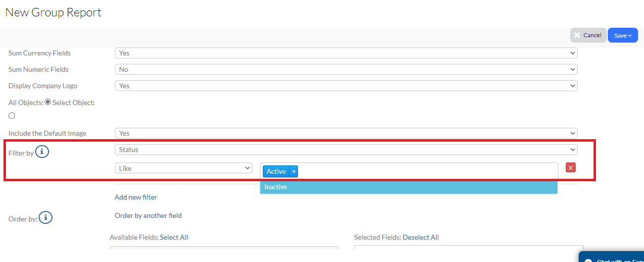The image size is (644, 262).
Task: Click the Filter by info icon
Action: (42, 152)
